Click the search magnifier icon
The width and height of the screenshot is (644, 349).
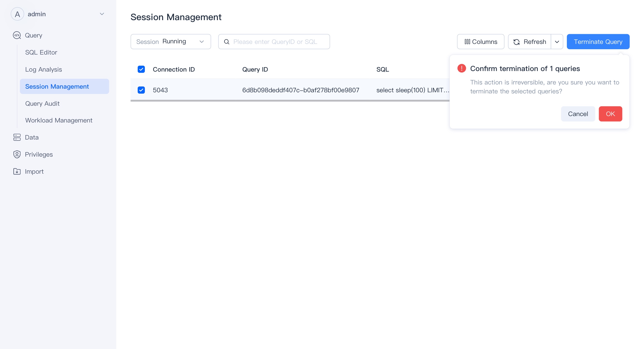point(227,42)
